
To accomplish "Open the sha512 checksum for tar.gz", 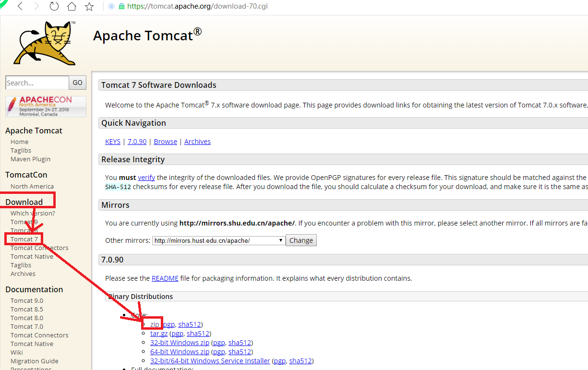I will click(x=198, y=334).
